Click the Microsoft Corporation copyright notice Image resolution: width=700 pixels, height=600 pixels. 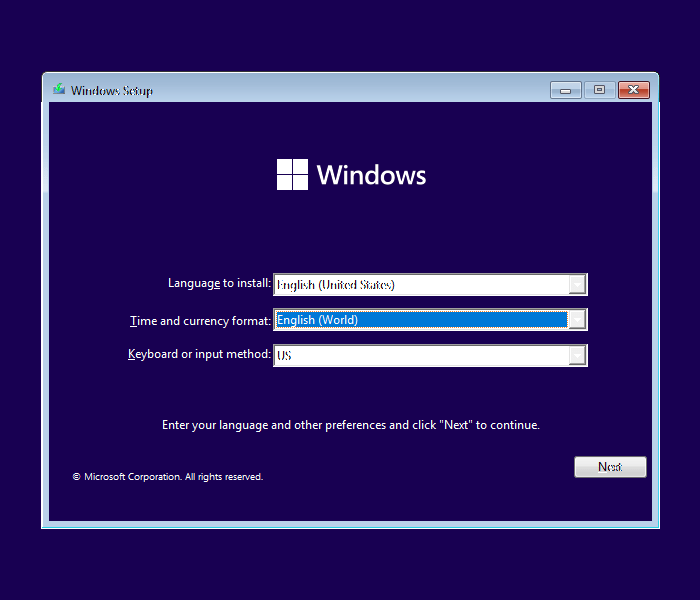click(168, 477)
